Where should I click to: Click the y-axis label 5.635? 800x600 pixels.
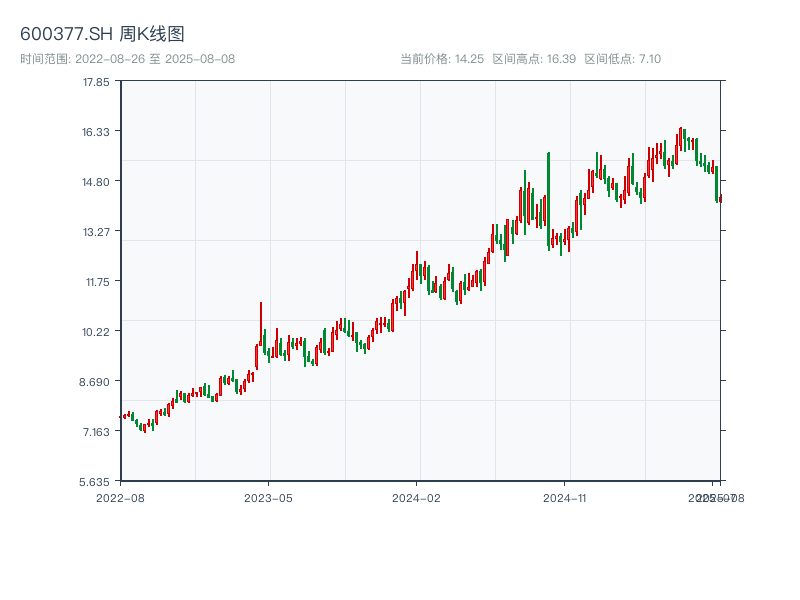point(94,482)
